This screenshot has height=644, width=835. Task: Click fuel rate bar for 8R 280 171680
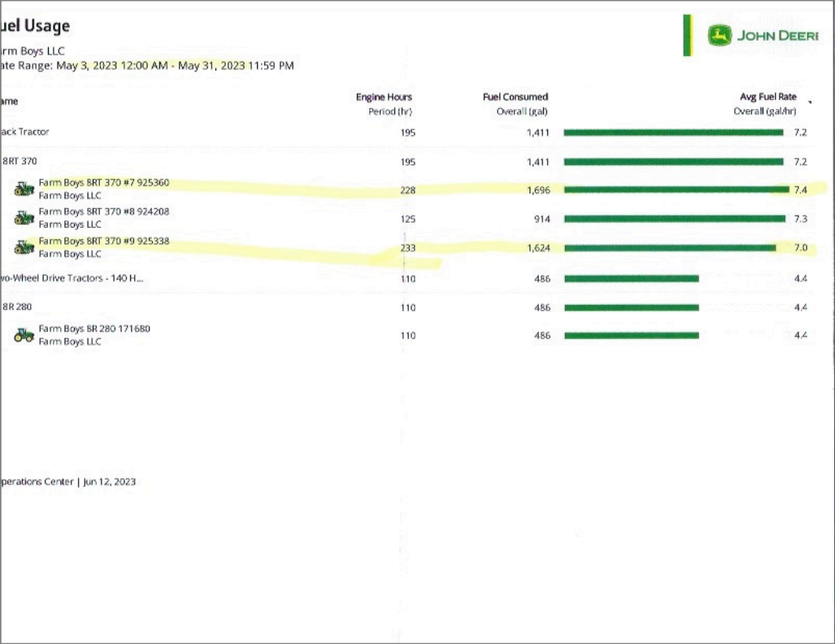(x=632, y=336)
